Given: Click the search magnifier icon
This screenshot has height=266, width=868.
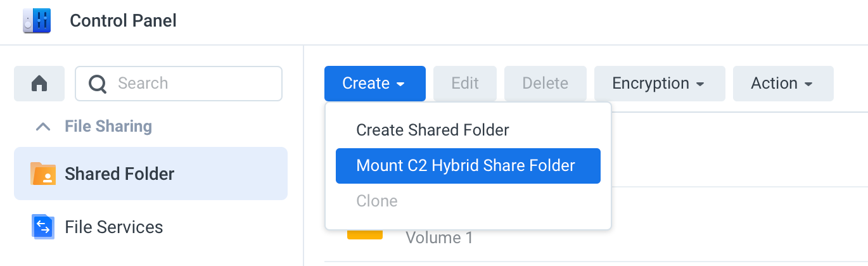Looking at the screenshot, I should click(x=98, y=84).
